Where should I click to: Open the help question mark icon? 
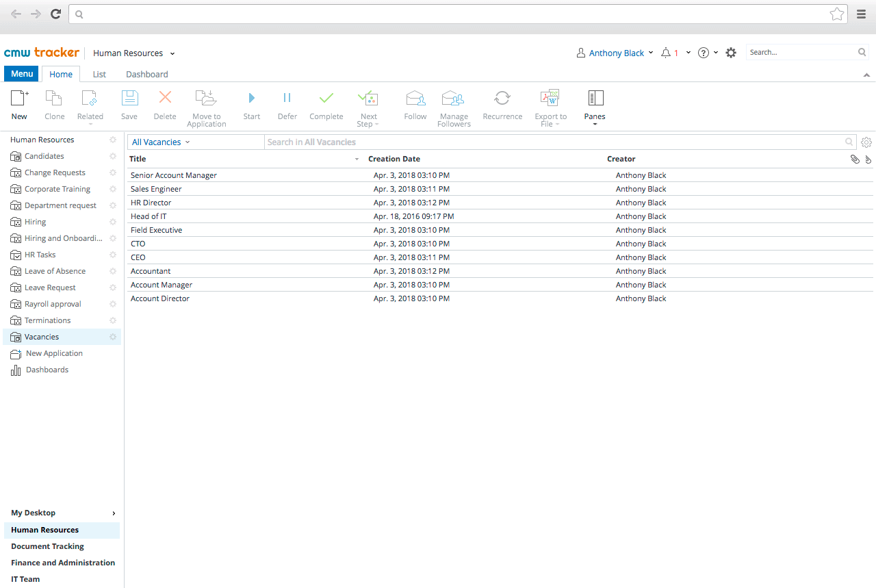pyautogui.click(x=703, y=53)
